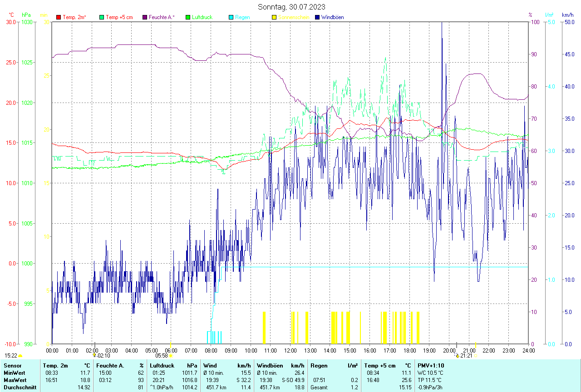Click the bright green Luftdruck legend swatch
The height and width of the screenshot is (392, 581).
click(188, 17)
